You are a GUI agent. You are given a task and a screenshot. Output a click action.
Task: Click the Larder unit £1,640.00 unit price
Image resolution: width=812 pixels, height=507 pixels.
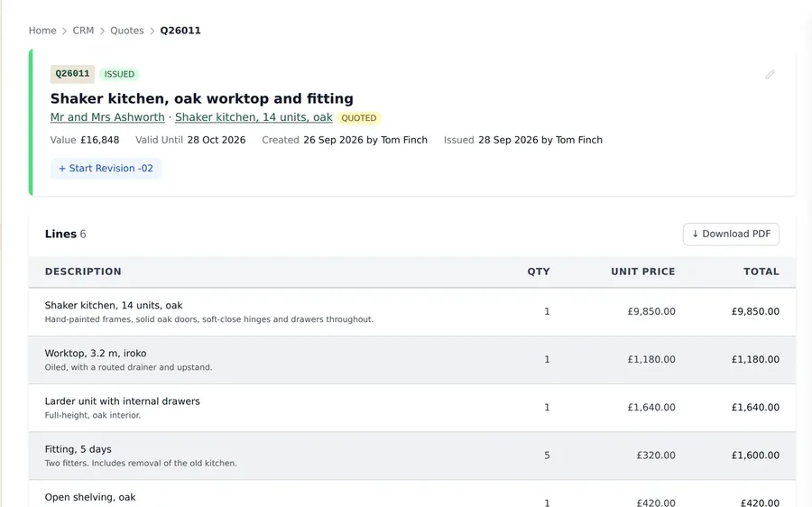point(651,408)
